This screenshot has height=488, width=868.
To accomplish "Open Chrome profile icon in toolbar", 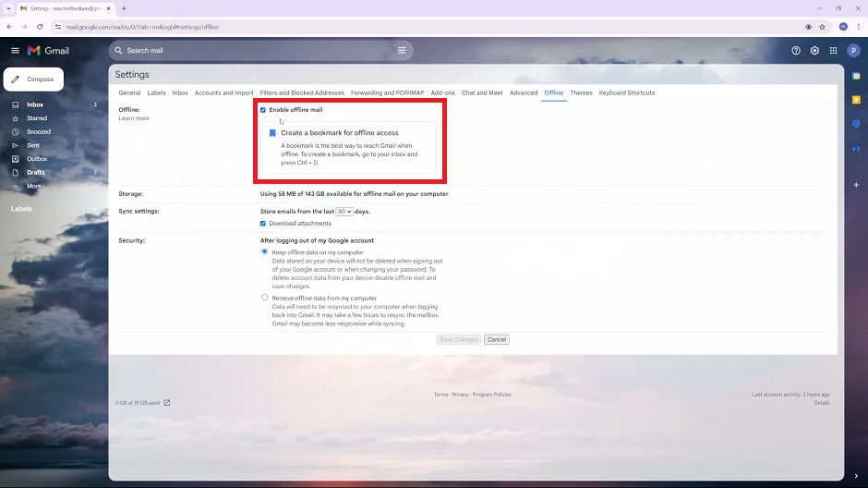I will (x=843, y=27).
